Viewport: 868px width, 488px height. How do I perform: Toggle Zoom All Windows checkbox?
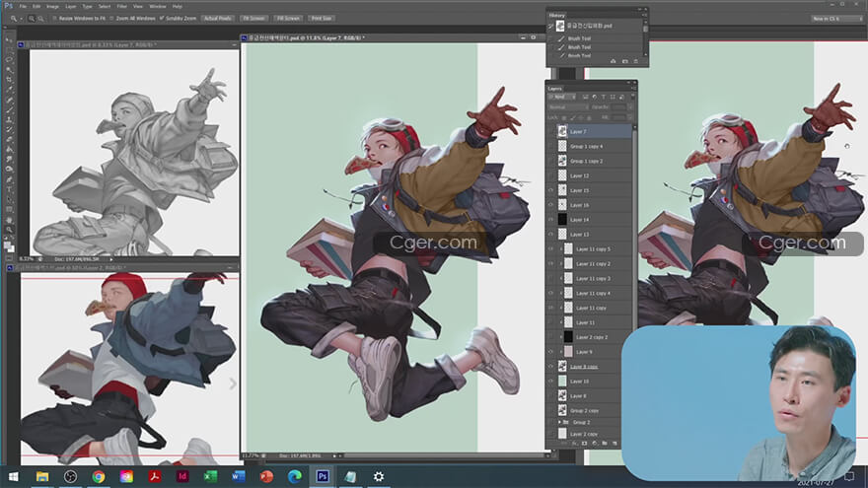(x=111, y=19)
